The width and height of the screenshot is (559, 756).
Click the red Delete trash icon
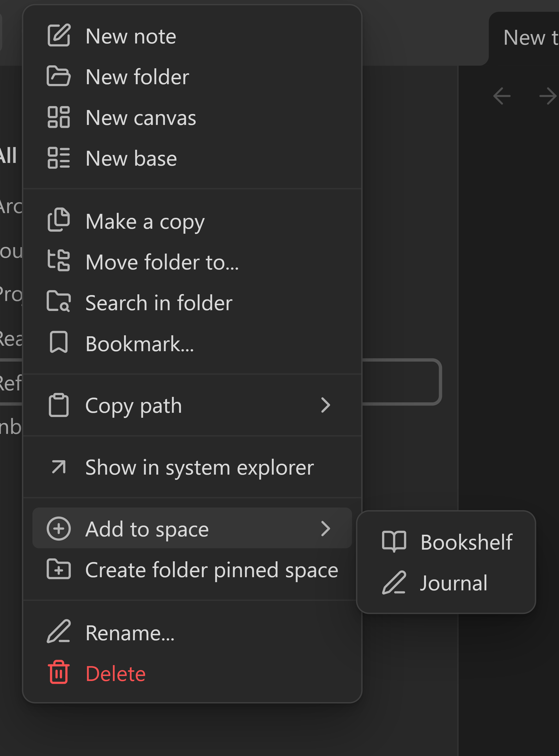click(x=59, y=673)
